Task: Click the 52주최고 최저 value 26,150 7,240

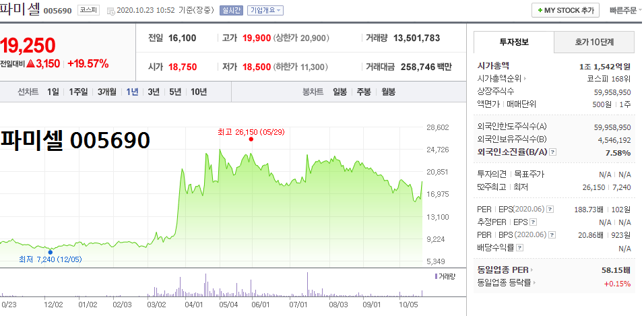Action: tap(607, 187)
